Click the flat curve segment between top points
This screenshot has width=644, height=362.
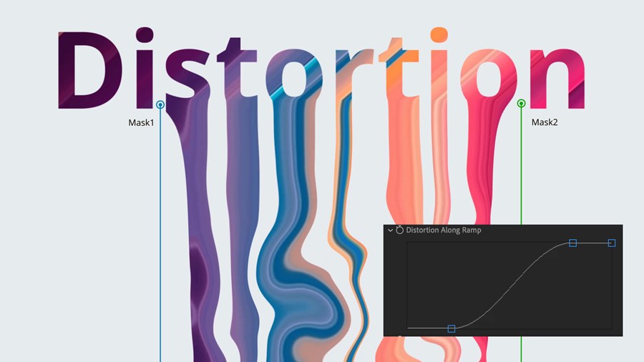pyautogui.click(x=592, y=243)
